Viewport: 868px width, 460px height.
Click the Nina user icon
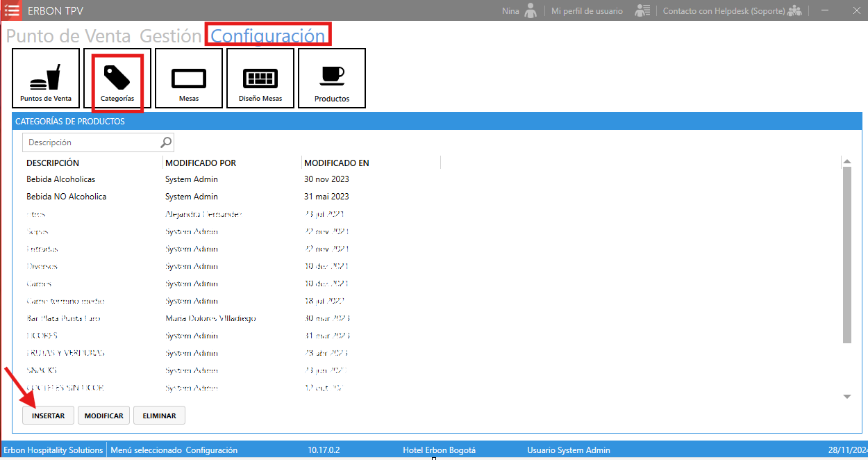click(531, 10)
